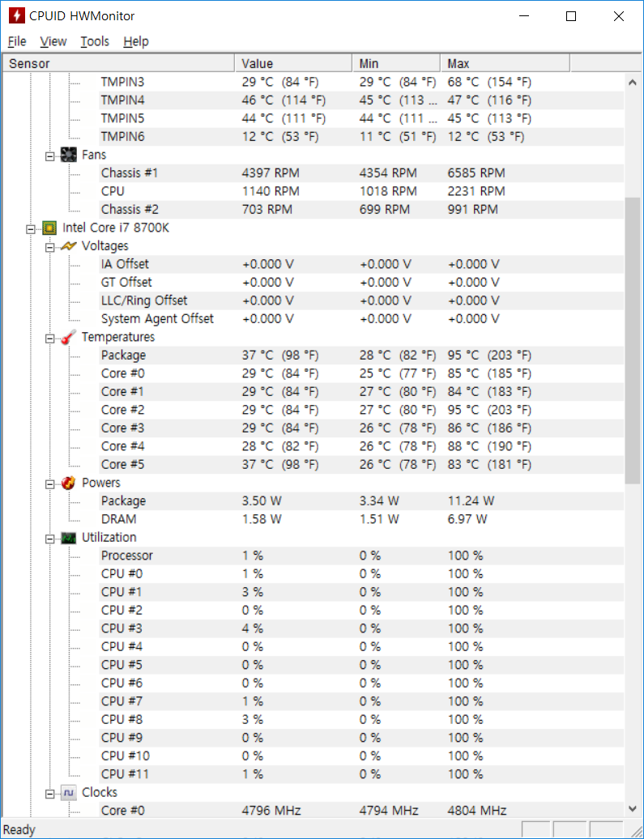Collapse the Intel Core i7 8700K node
This screenshot has height=839, width=644.
click(x=31, y=228)
